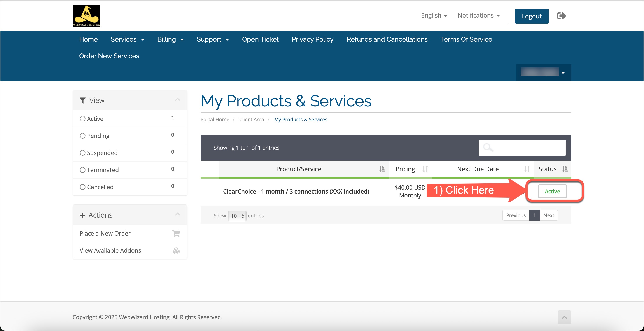Image resolution: width=644 pixels, height=331 pixels.
Task: Click the addons cubes icon
Action: (176, 250)
